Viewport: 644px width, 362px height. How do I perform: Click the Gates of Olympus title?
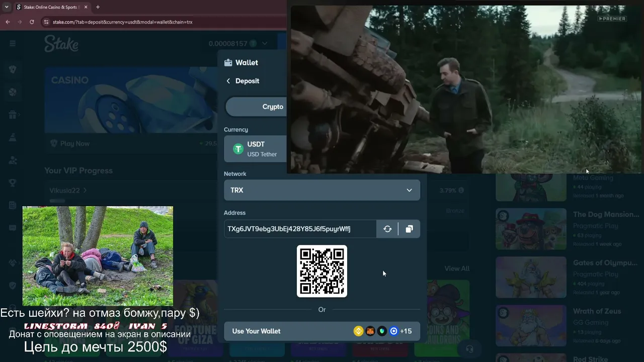(x=606, y=263)
